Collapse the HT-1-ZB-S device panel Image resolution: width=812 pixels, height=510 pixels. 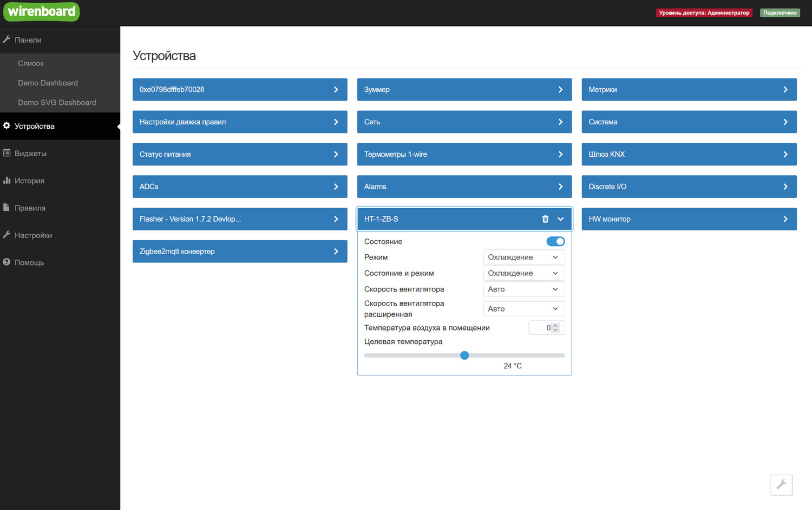[x=561, y=219]
